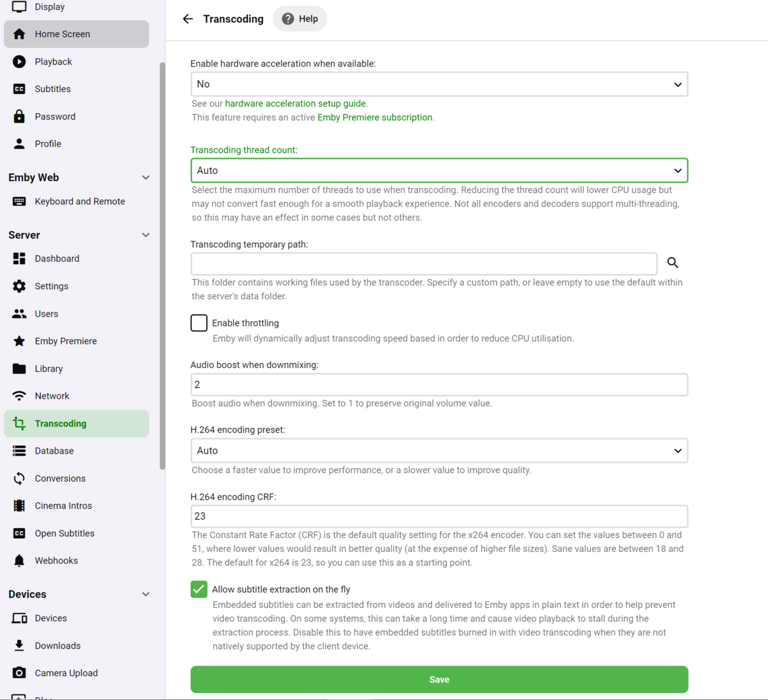
Task: Open the hardware acceleration setup guide link
Action: point(295,104)
